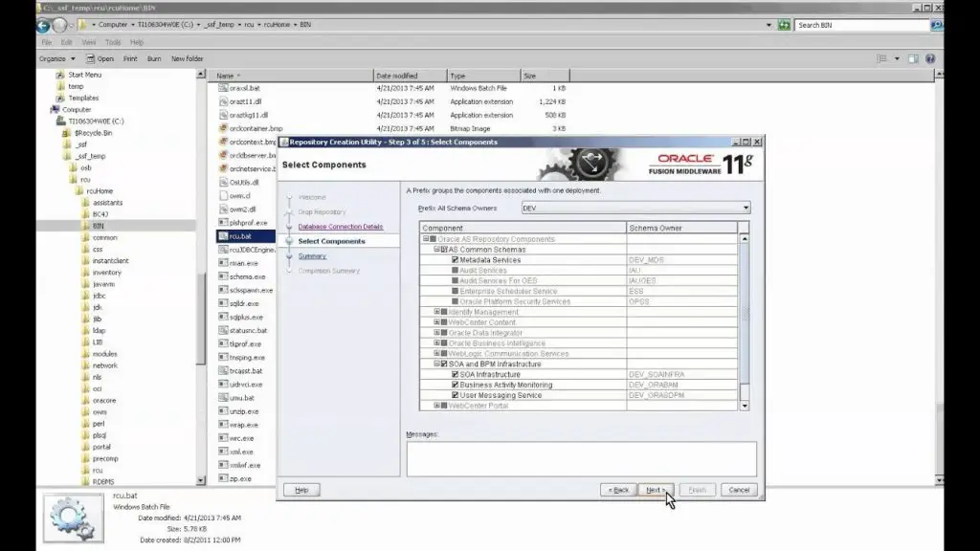Open the View menu in Explorer
The height and width of the screenshot is (551, 980).
click(x=89, y=42)
